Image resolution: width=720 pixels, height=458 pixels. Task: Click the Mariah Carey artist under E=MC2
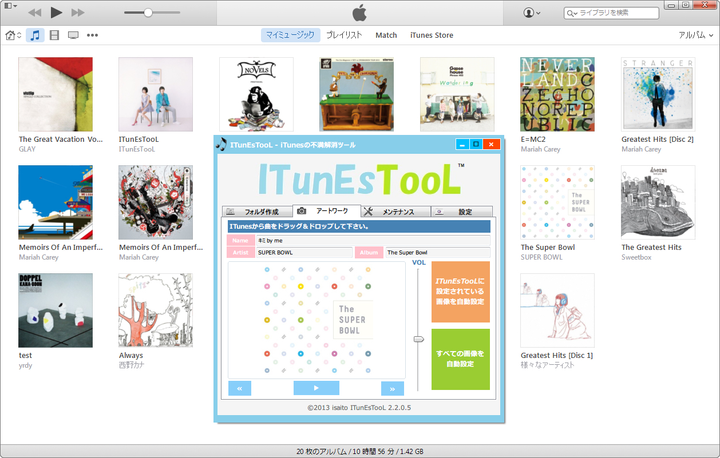coord(540,149)
